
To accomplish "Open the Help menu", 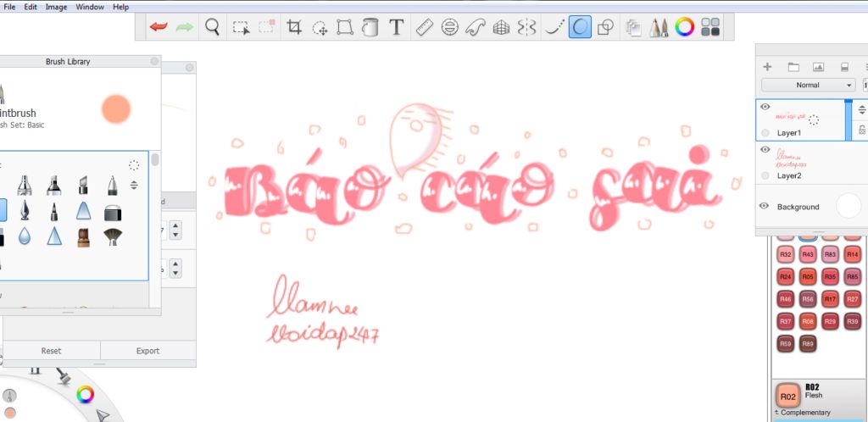I will tap(120, 7).
